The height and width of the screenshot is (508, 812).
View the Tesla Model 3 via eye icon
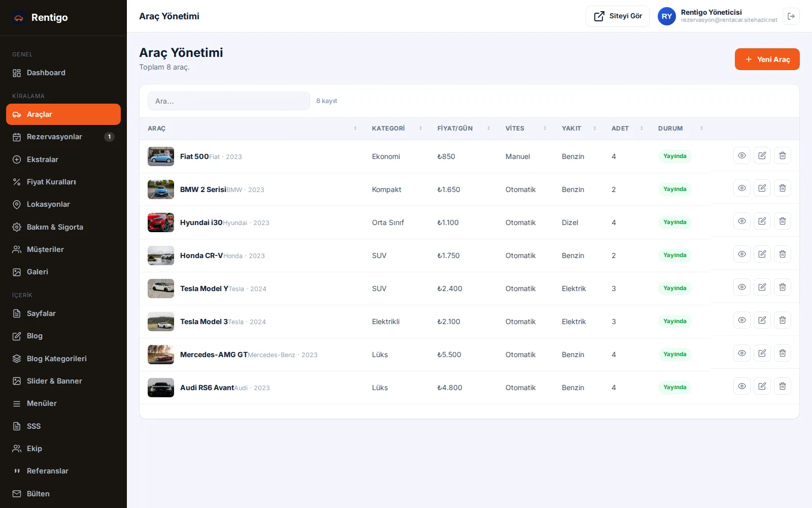point(742,321)
